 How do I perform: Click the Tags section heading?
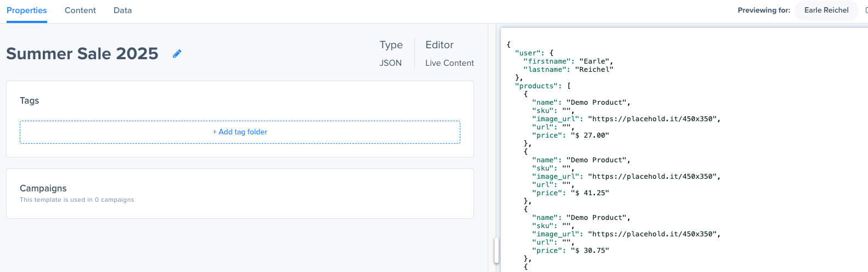click(x=30, y=101)
